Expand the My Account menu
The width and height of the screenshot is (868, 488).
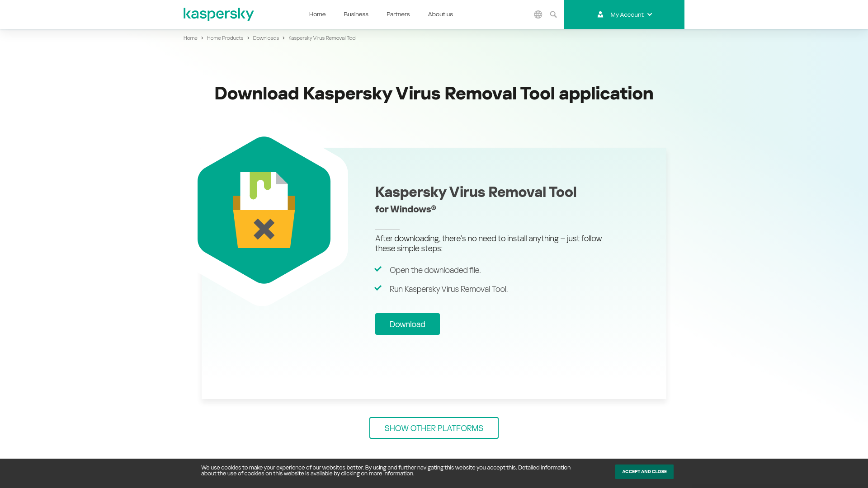(624, 14)
